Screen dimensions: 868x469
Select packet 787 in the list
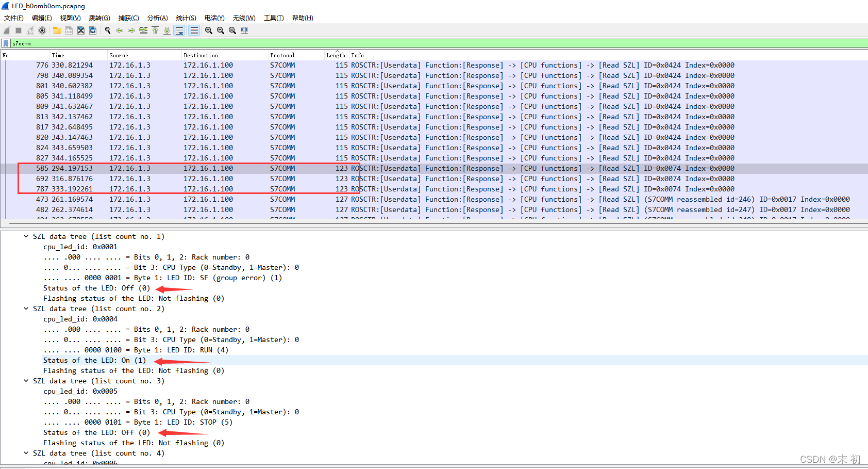click(x=434, y=189)
